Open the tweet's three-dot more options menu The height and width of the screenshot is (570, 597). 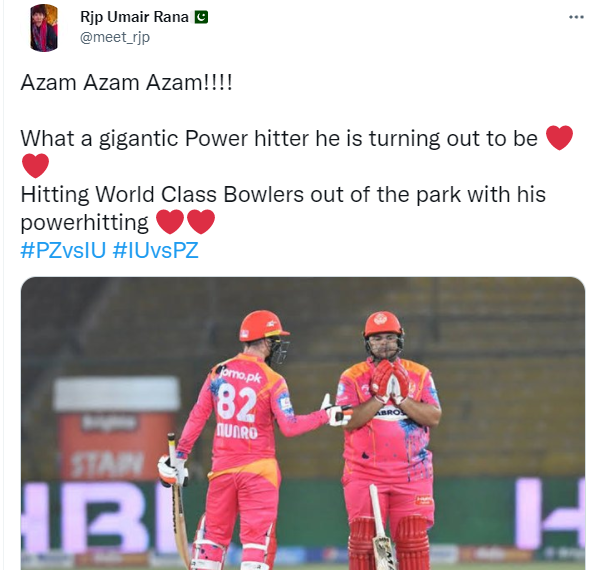click(576, 17)
